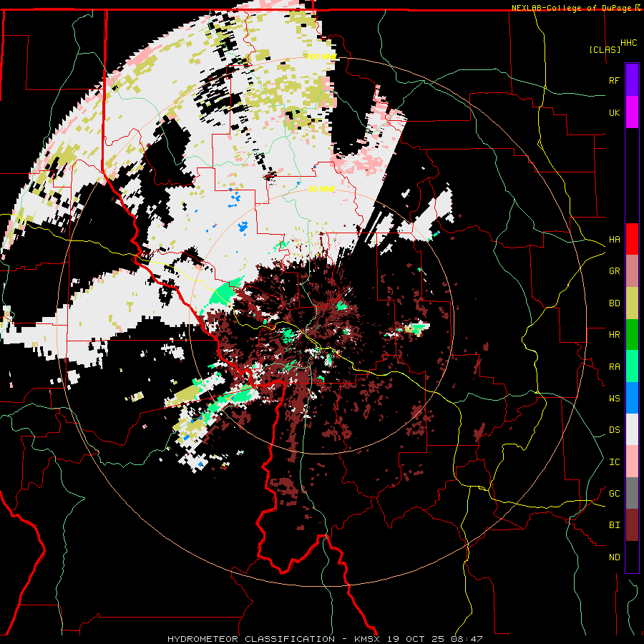The height and width of the screenshot is (644, 644).
Task: Click the brown BI legend color swatch
Action: tap(632, 525)
